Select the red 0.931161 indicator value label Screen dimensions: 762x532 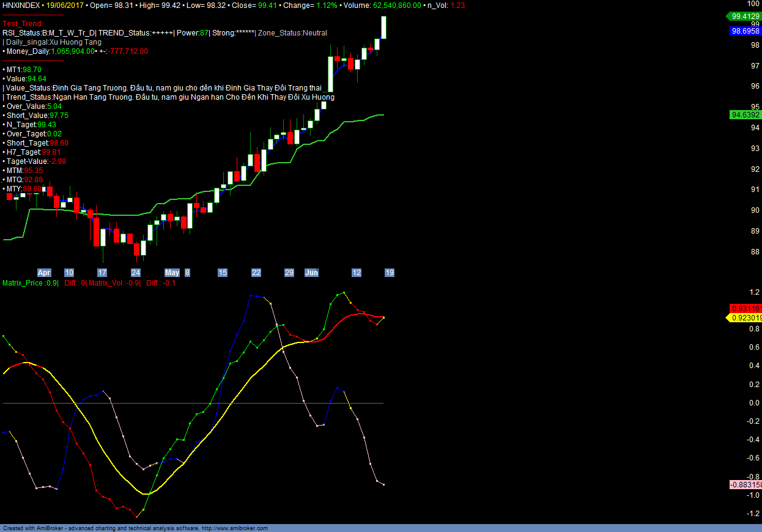click(x=745, y=309)
